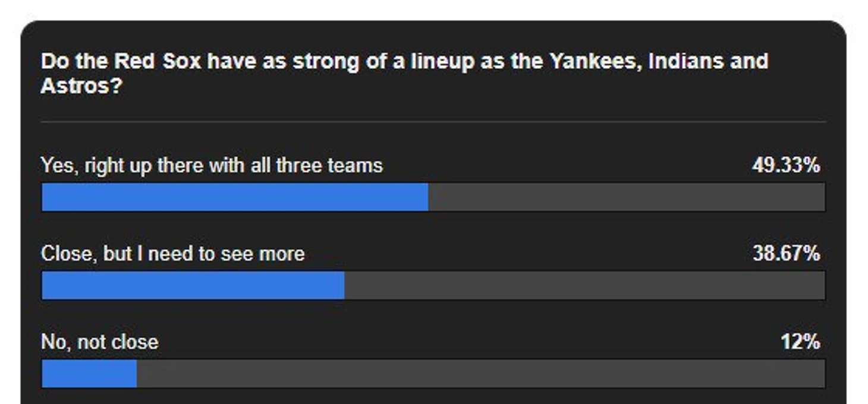The height and width of the screenshot is (404, 868).
Task: Click the gray unfilled part of the Yes bar
Action: pos(627,197)
